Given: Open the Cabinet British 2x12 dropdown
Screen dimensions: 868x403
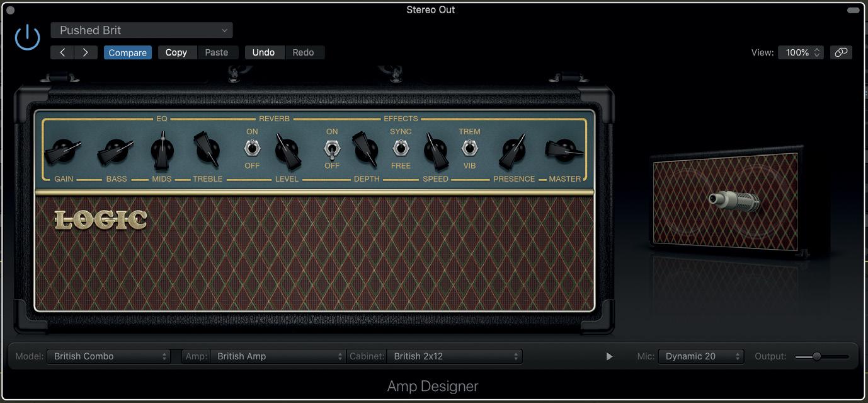Looking at the screenshot, I should pyautogui.click(x=454, y=356).
